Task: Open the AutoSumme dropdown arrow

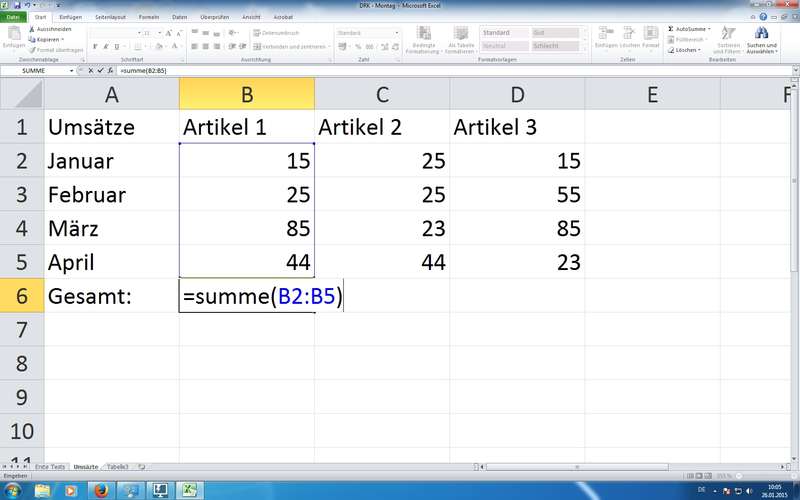Action: click(x=709, y=29)
